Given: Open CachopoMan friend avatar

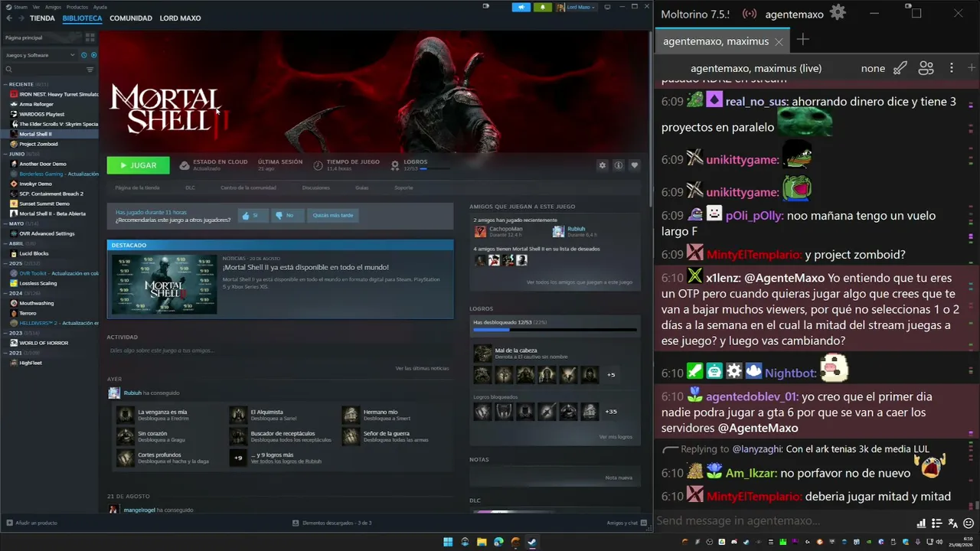Looking at the screenshot, I should point(480,231).
